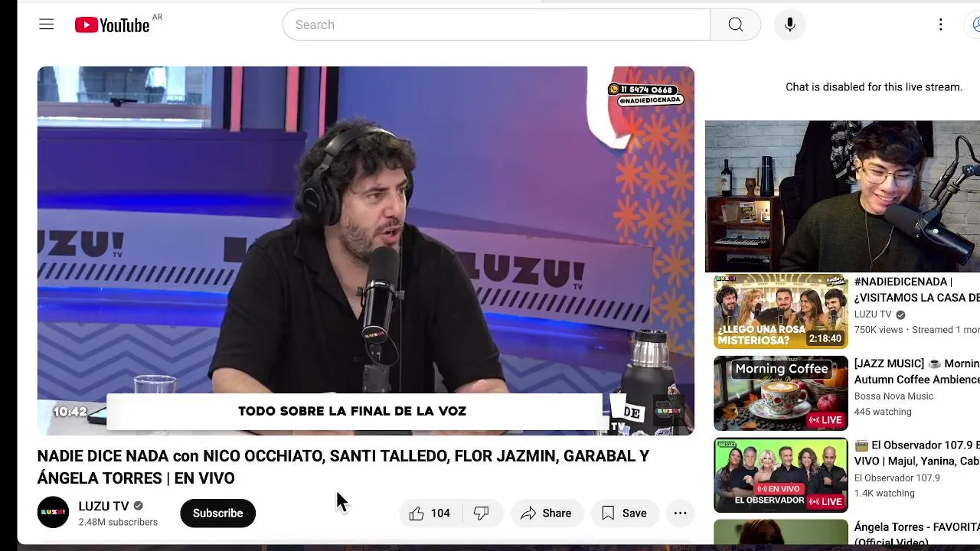Click the Bossa Nova Music channel name

pyautogui.click(x=893, y=396)
